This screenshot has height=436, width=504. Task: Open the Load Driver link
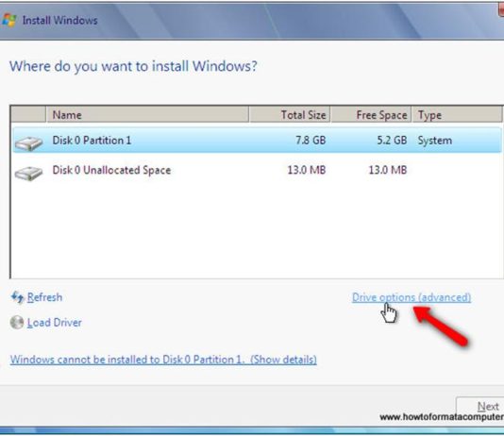tap(55, 323)
